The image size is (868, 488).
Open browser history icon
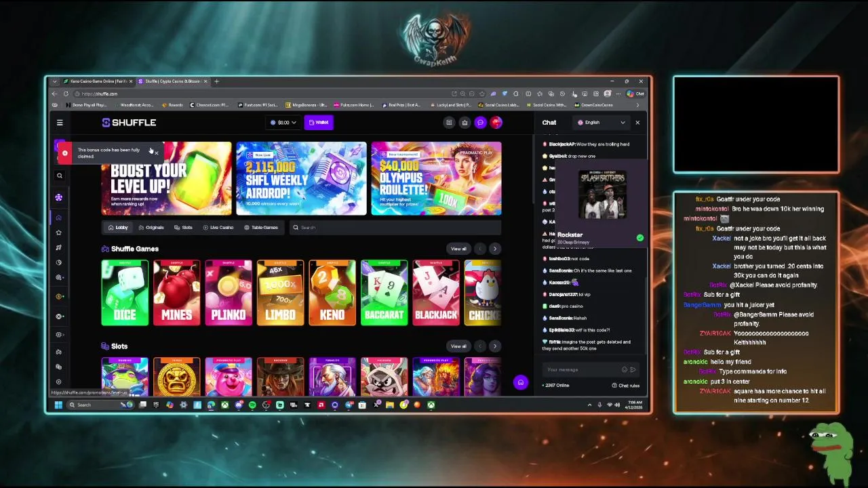click(x=562, y=94)
